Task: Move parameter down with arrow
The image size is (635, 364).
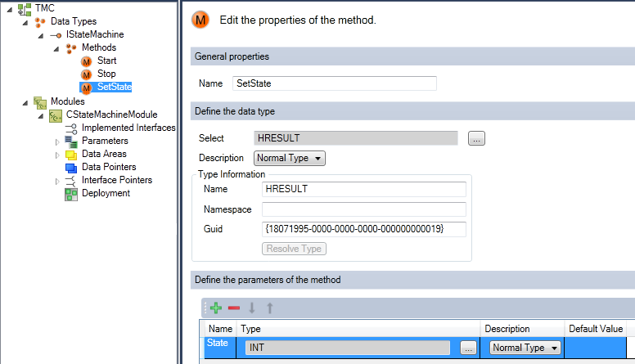Action: pyautogui.click(x=252, y=308)
